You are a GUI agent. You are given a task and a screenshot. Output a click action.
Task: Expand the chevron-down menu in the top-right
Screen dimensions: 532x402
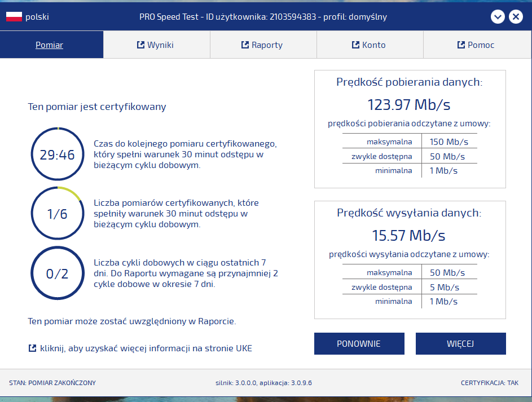[x=498, y=17]
